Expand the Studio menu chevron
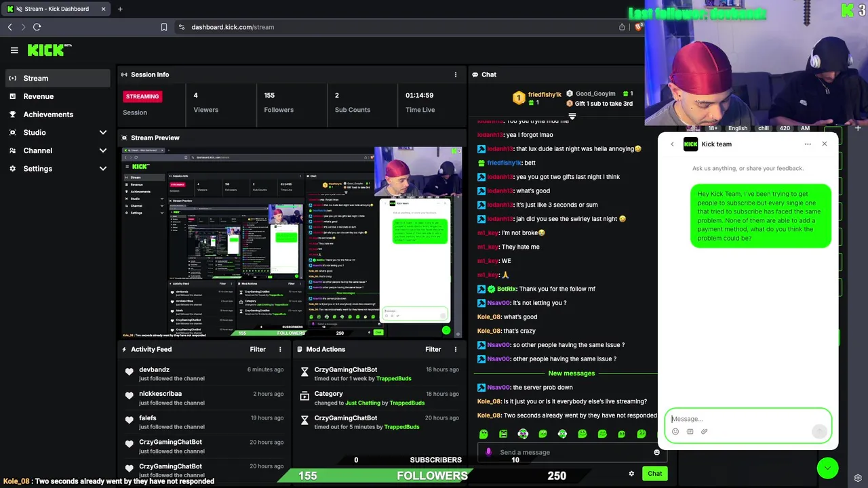Screen dimensions: 868x488 point(103,133)
